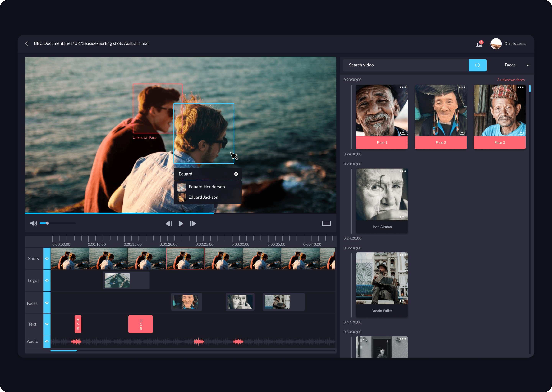
Task: Toggle the Audio track eye icon
Action: pyautogui.click(x=47, y=341)
